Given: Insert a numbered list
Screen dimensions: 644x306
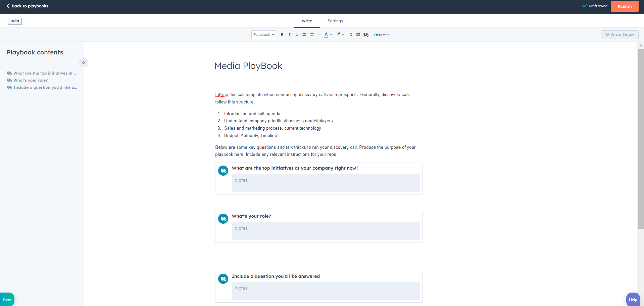Looking at the screenshot, I should click(312, 35).
